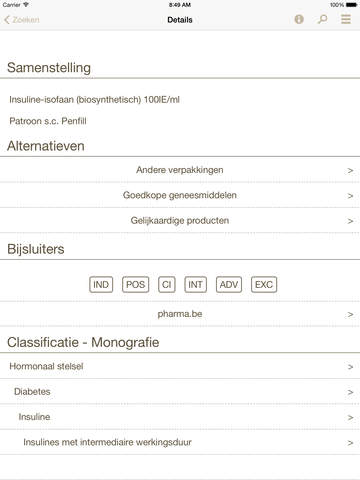The width and height of the screenshot is (360, 480).
Task: Tap the info icon in the top bar
Action: click(x=299, y=19)
